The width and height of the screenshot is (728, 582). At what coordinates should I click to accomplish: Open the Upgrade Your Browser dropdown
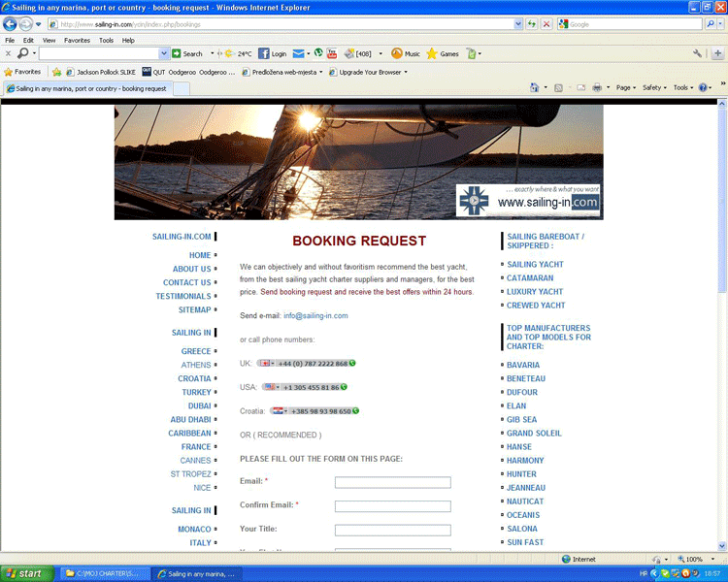406,73
